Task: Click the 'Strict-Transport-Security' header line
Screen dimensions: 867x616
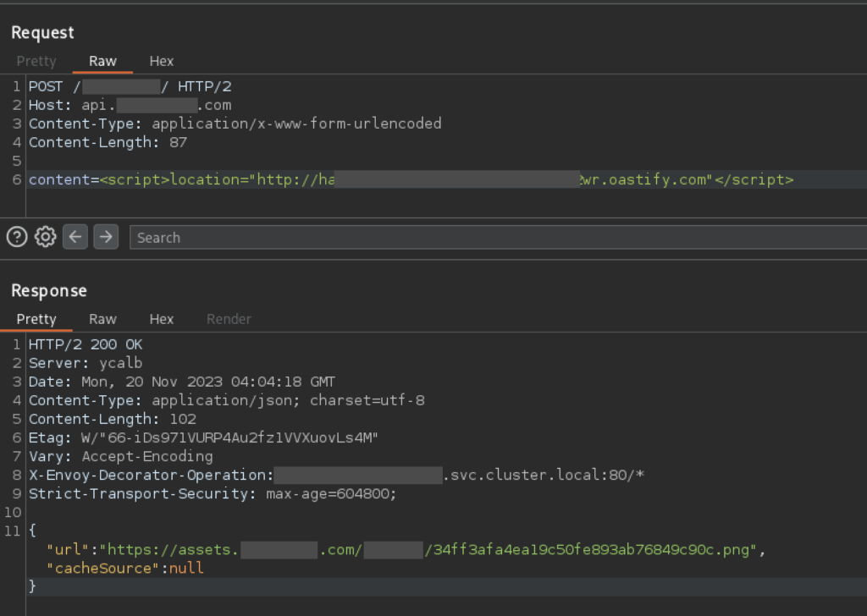Action: pos(213,494)
